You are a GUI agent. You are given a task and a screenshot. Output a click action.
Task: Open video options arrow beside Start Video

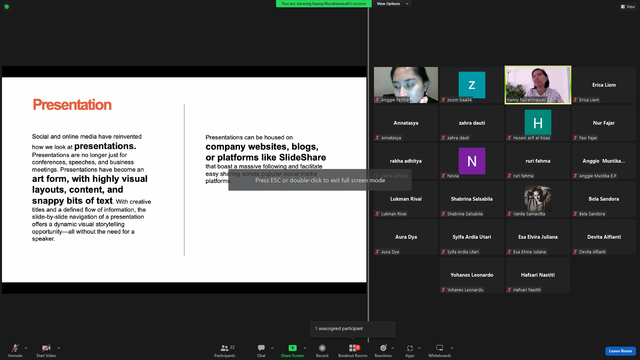pyautogui.click(x=58, y=348)
